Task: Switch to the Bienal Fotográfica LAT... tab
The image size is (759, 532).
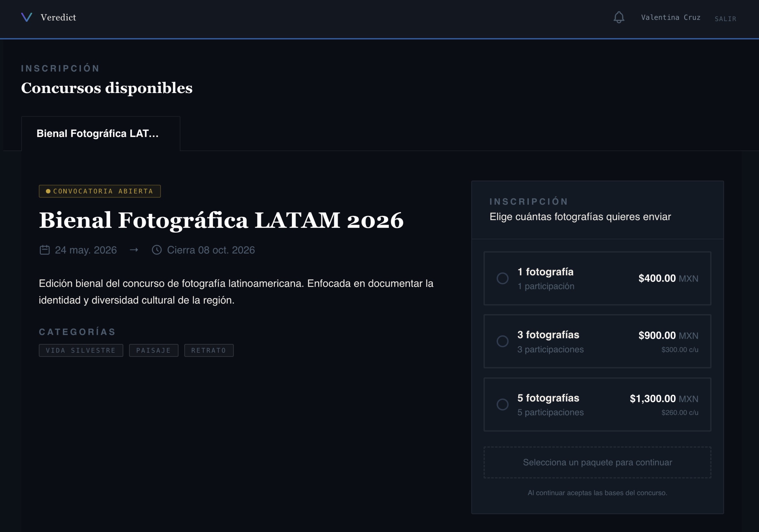Action: click(101, 134)
